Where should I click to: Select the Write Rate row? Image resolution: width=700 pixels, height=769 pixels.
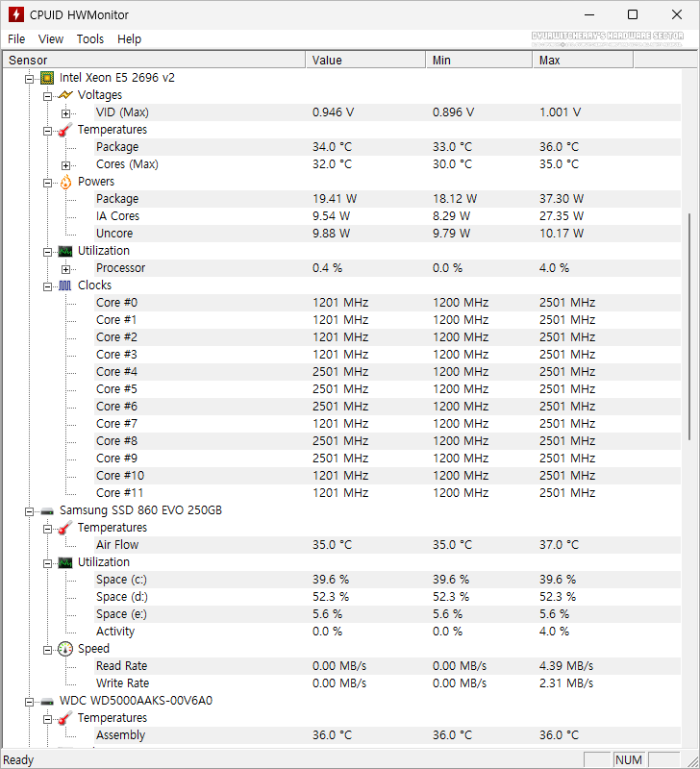click(387, 683)
